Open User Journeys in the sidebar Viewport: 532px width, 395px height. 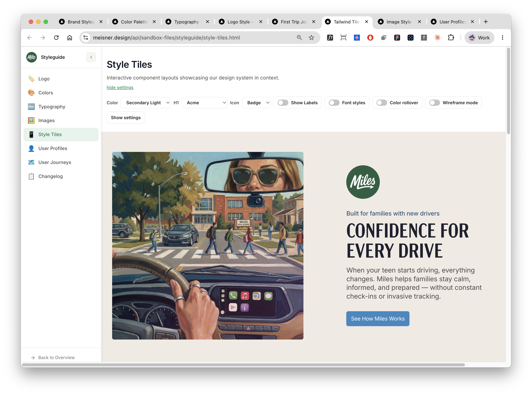(61, 162)
